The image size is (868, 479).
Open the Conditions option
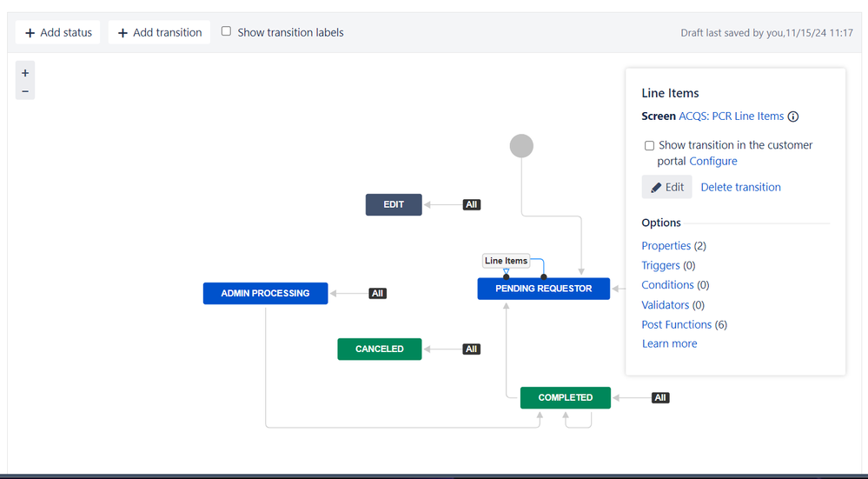click(667, 284)
